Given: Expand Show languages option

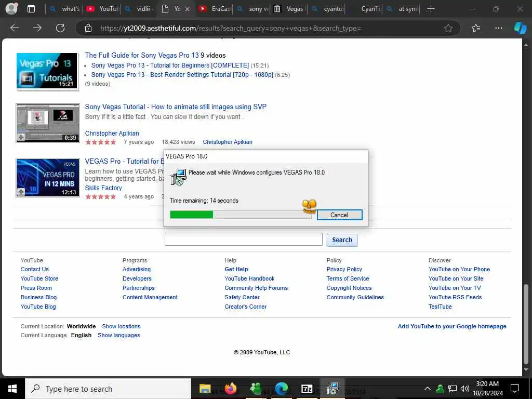Looking at the screenshot, I should click(x=119, y=335).
